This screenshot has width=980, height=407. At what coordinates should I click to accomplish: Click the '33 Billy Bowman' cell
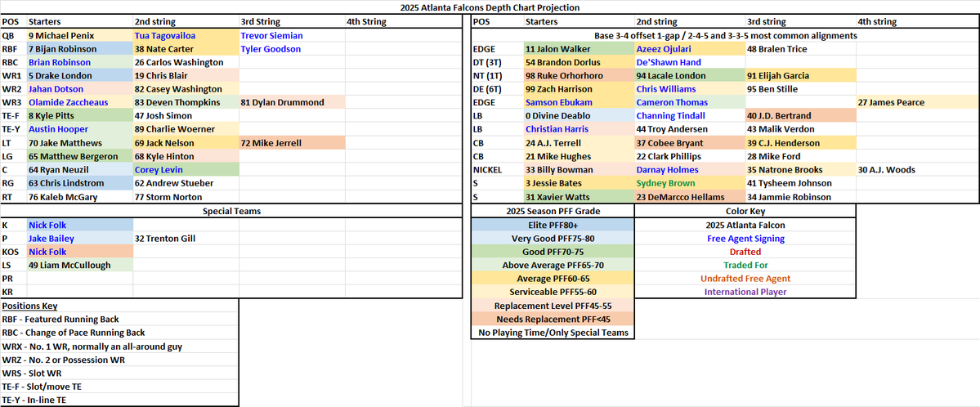[x=579, y=169]
